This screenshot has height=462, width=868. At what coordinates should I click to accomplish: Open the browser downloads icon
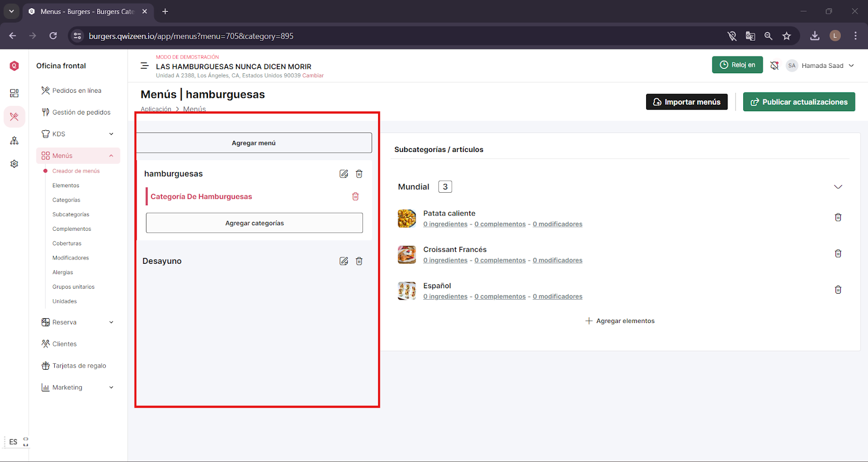click(815, 36)
